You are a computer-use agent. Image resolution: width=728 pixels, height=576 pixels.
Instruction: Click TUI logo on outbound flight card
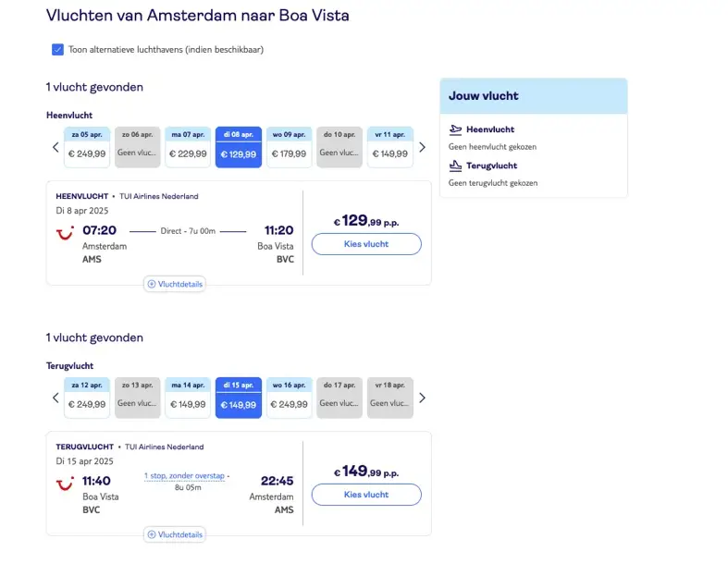click(x=65, y=233)
